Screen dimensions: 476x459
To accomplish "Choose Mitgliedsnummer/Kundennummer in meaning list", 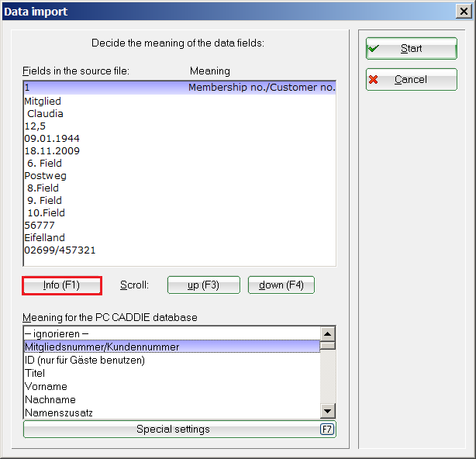I will click(x=171, y=347).
